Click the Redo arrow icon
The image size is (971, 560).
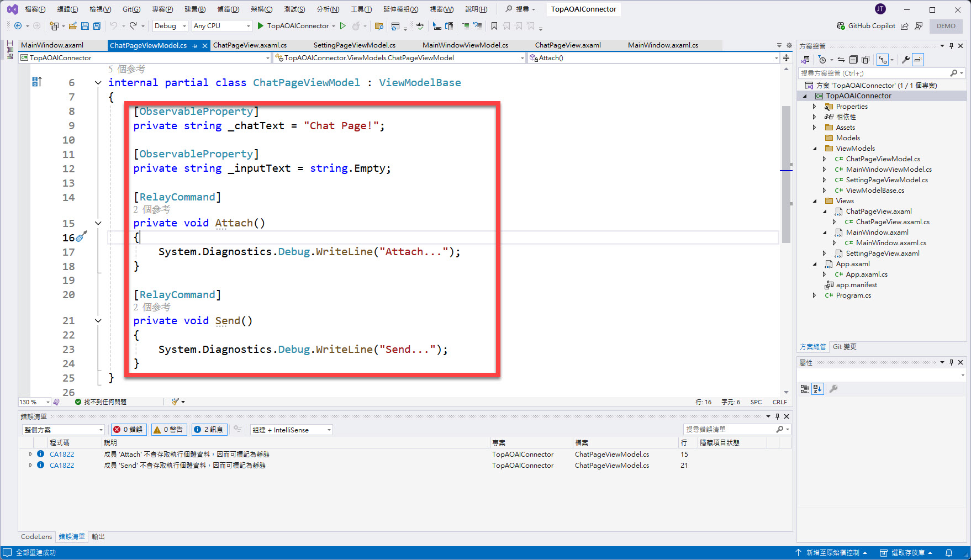133,26
